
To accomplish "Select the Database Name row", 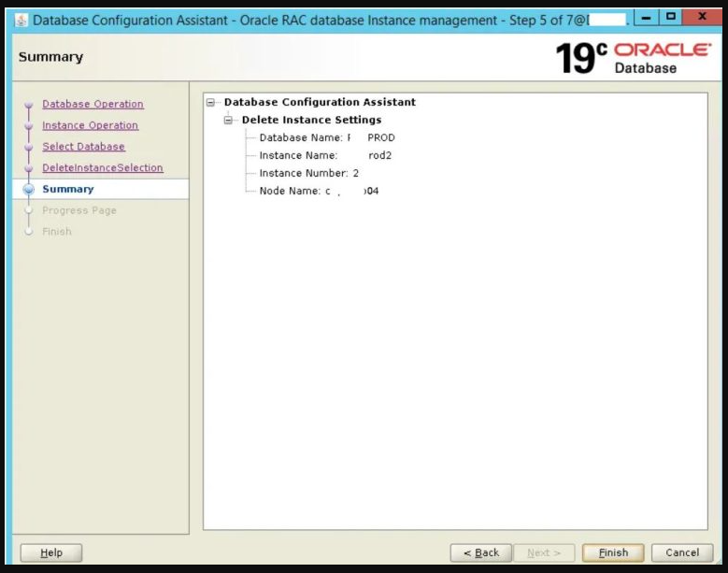I will point(327,138).
